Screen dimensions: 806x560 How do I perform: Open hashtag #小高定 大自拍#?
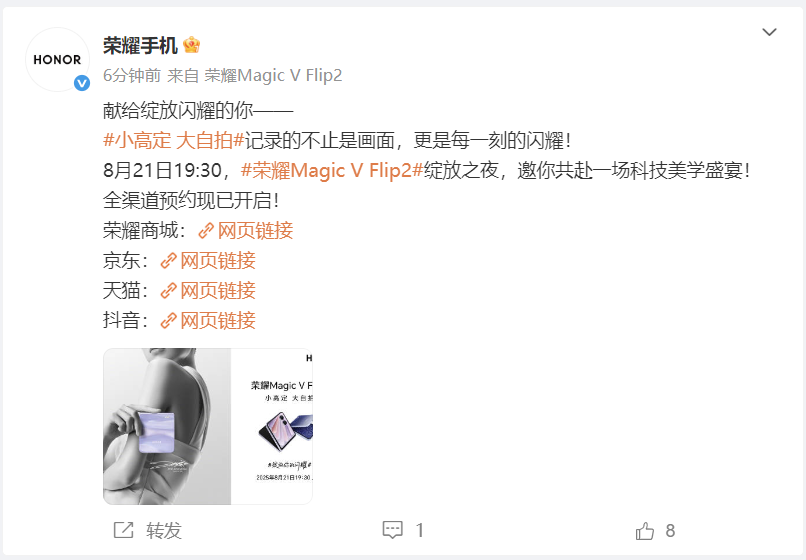[x=174, y=140]
